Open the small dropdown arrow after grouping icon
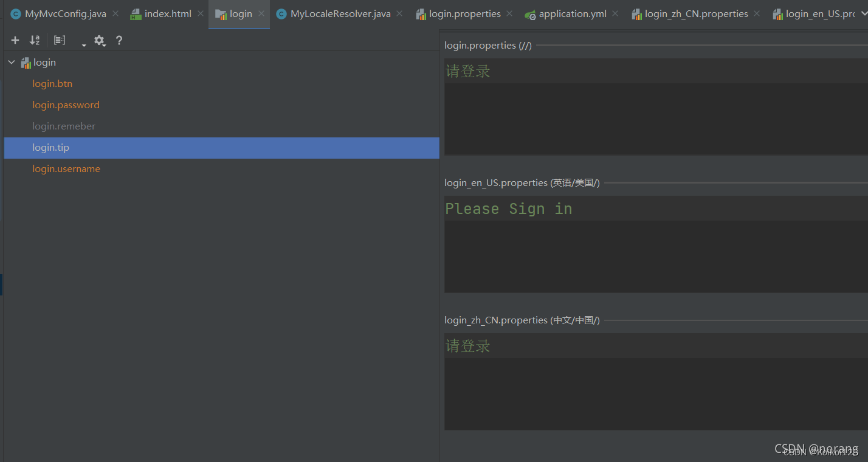 coord(84,43)
